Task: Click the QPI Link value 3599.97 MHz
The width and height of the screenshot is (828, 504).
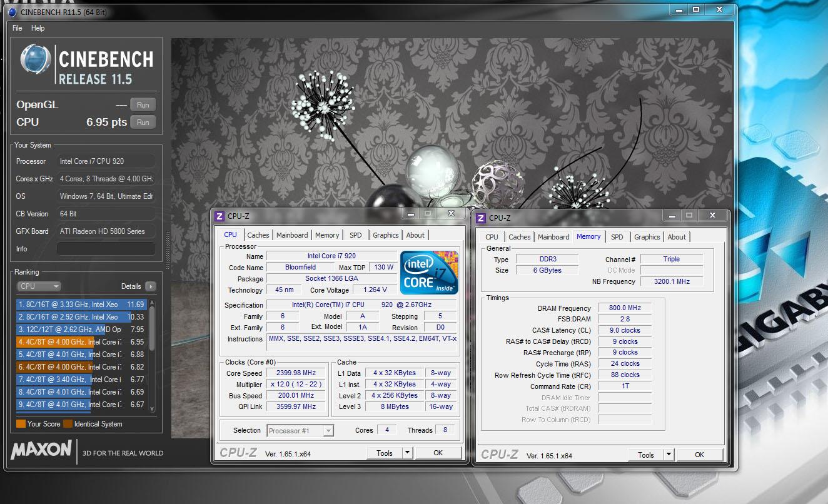Action: click(296, 407)
